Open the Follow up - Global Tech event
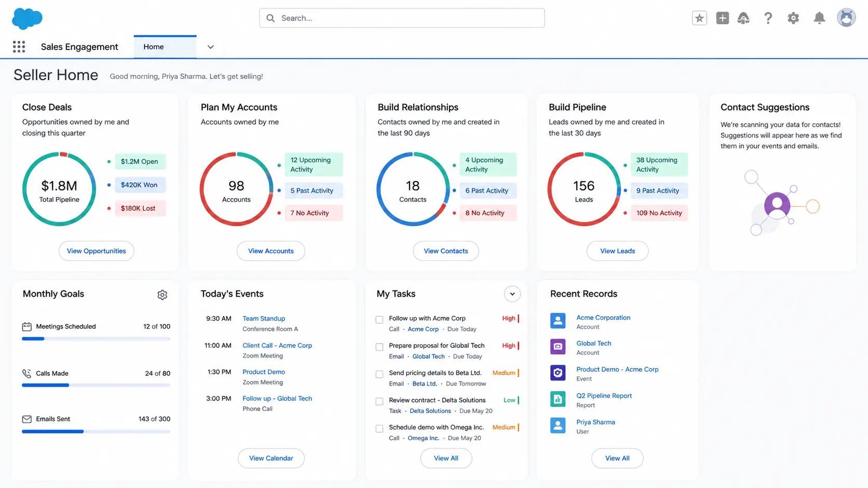 tap(277, 398)
